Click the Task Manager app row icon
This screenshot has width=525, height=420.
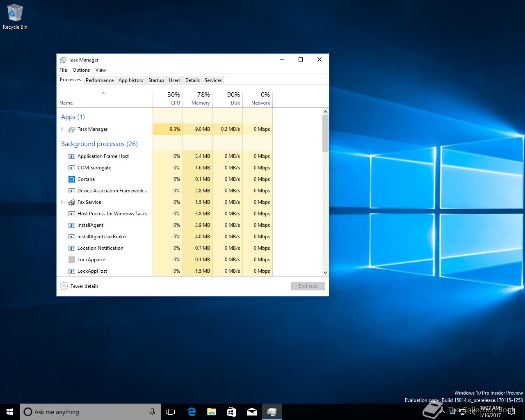[x=72, y=129]
